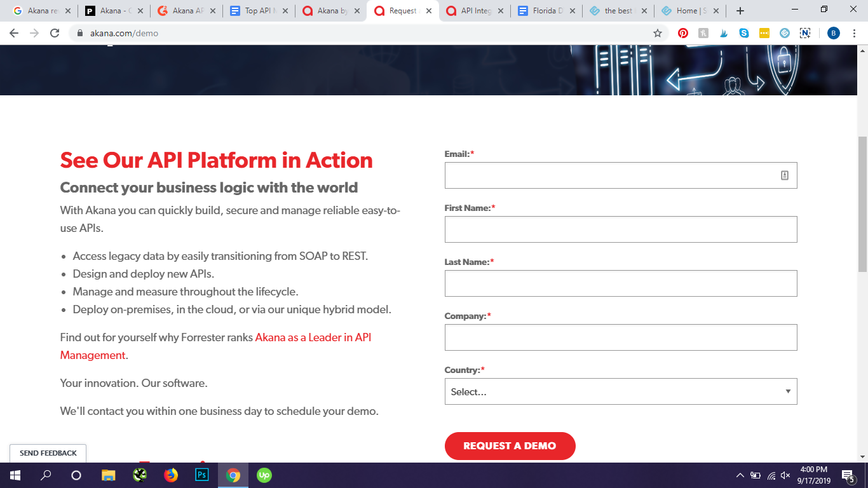Click the page's vertical scrollbar thumb
868x488 pixels.
point(862,203)
